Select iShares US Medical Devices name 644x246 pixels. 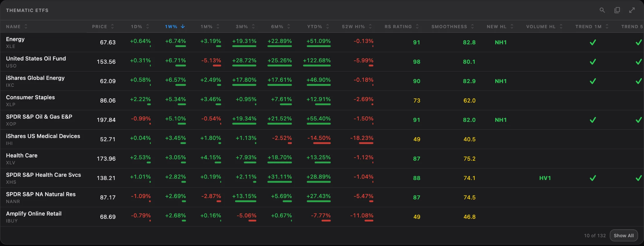click(x=43, y=136)
